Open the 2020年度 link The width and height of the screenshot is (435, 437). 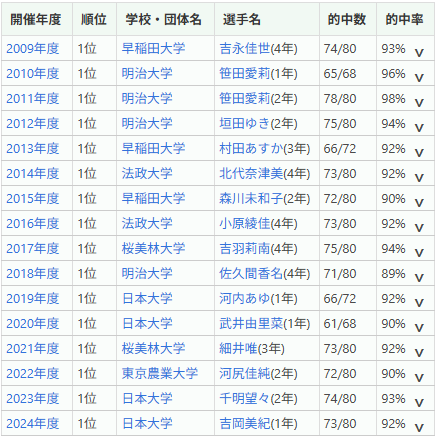tap(33, 324)
